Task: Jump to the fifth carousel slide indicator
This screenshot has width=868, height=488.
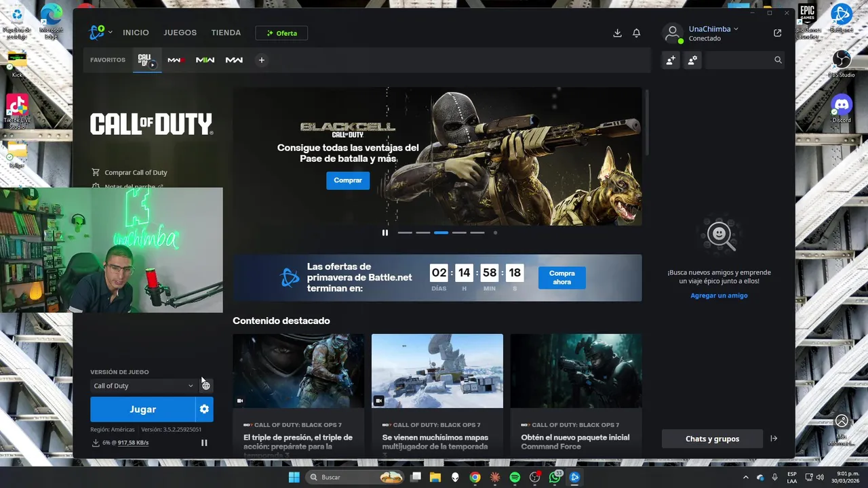Action: tap(477, 232)
